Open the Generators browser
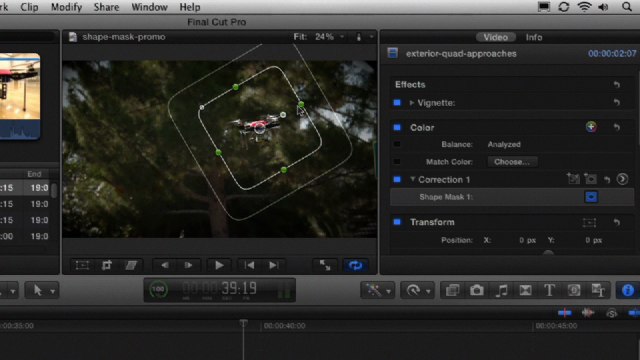 [x=573, y=290]
